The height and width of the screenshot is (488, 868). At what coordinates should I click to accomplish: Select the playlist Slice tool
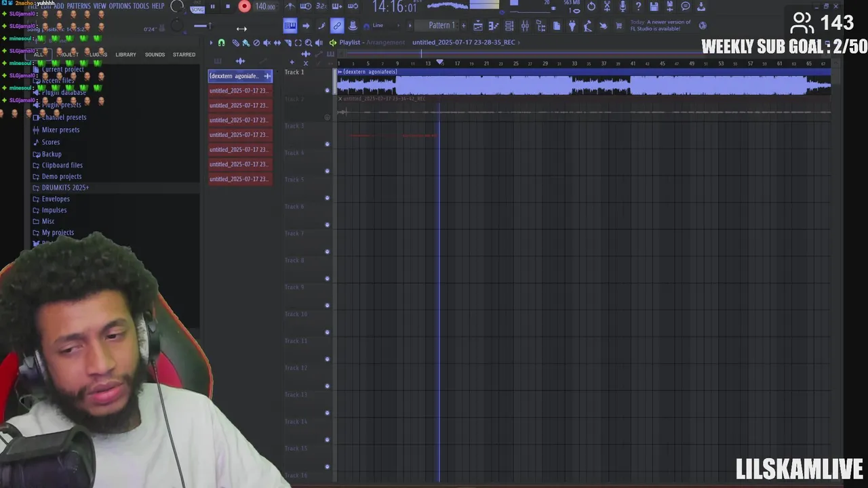pyautogui.click(x=288, y=43)
